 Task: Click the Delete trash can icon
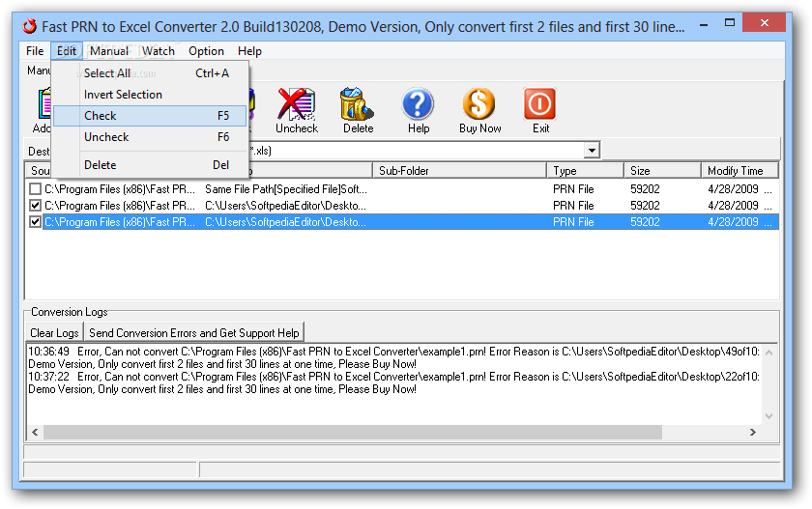(x=358, y=104)
